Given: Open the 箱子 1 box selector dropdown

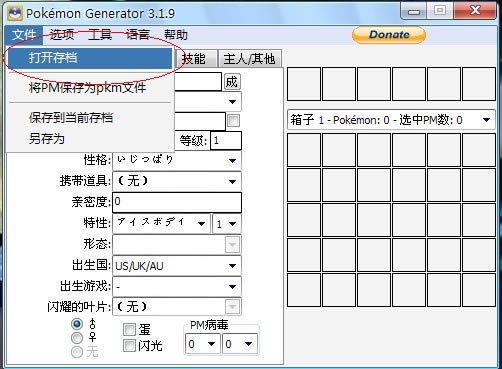Looking at the screenshot, I should [391, 120].
